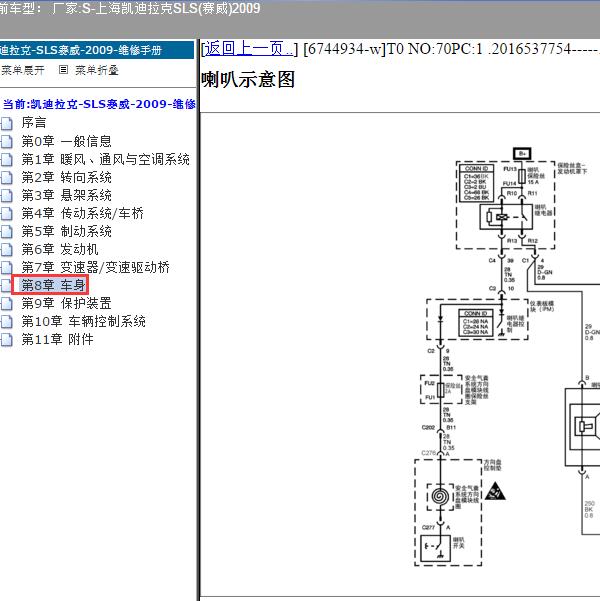Click the icon beside 菜单折叠

tap(63, 70)
